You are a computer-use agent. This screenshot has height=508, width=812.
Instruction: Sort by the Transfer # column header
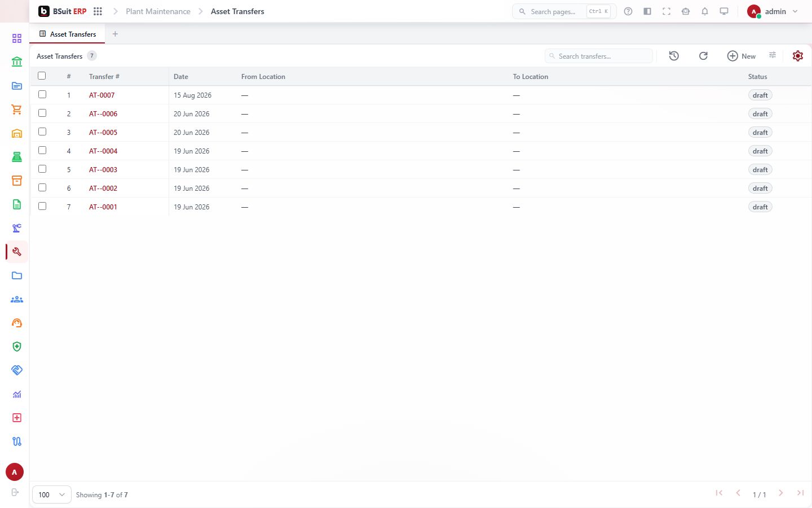pyautogui.click(x=104, y=77)
